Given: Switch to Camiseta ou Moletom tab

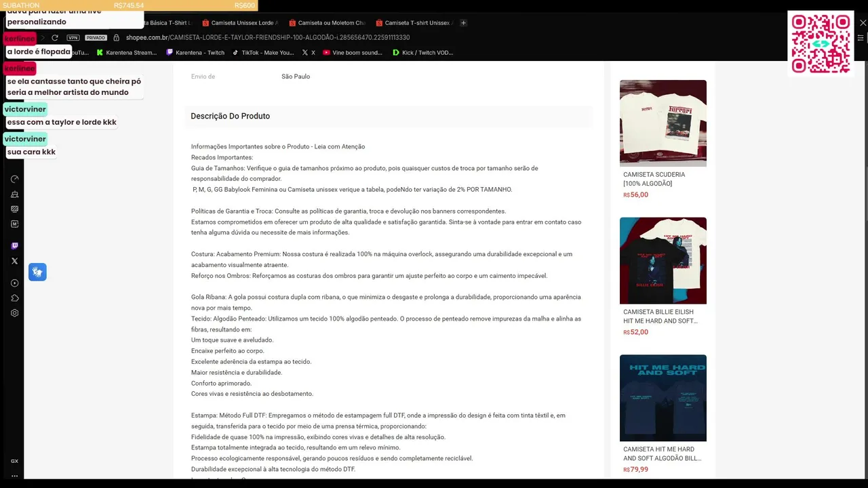Looking at the screenshot, I should [x=327, y=23].
